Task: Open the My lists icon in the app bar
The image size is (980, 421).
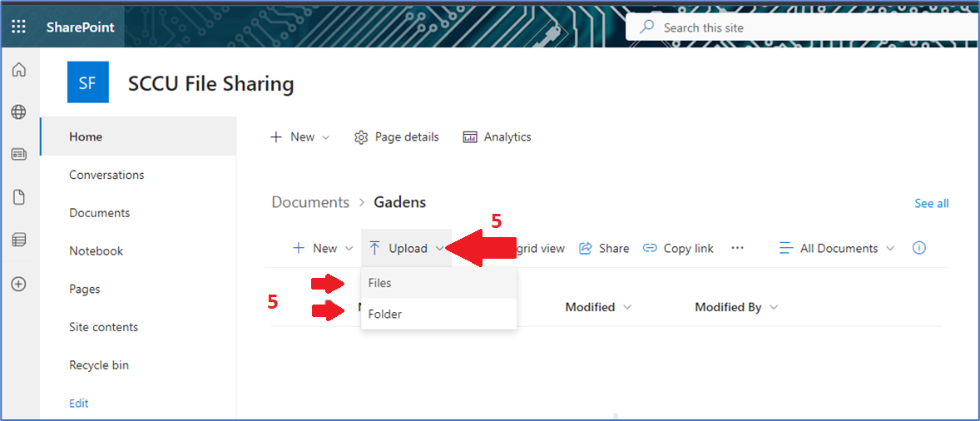Action: [19, 240]
